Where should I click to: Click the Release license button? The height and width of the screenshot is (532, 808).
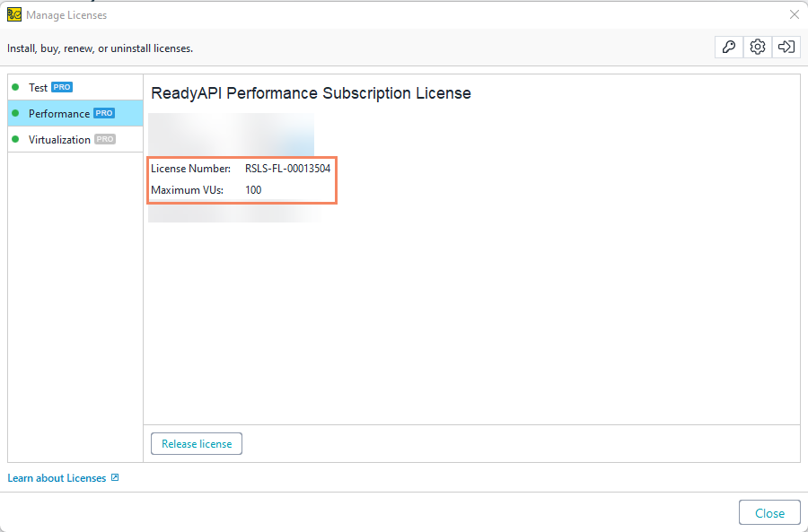tap(197, 444)
